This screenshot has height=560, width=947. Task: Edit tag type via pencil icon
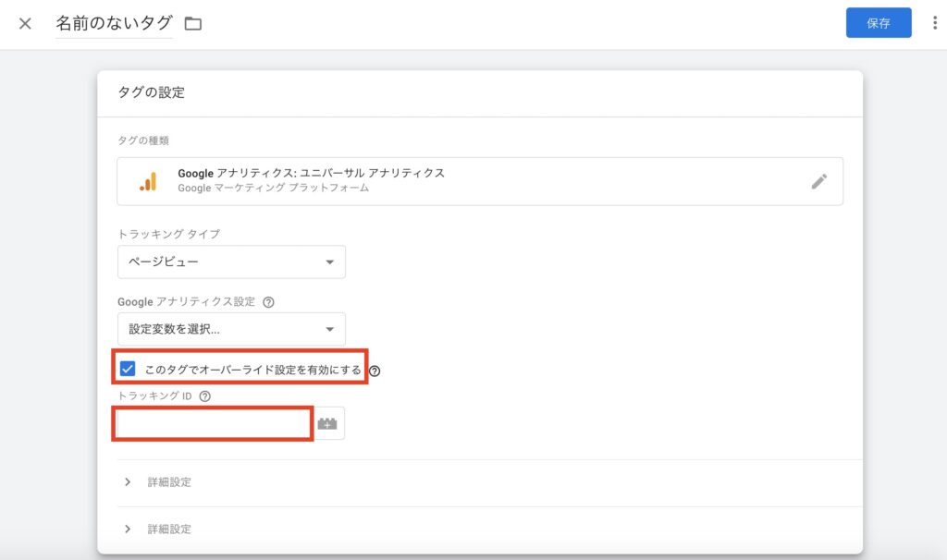819,181
